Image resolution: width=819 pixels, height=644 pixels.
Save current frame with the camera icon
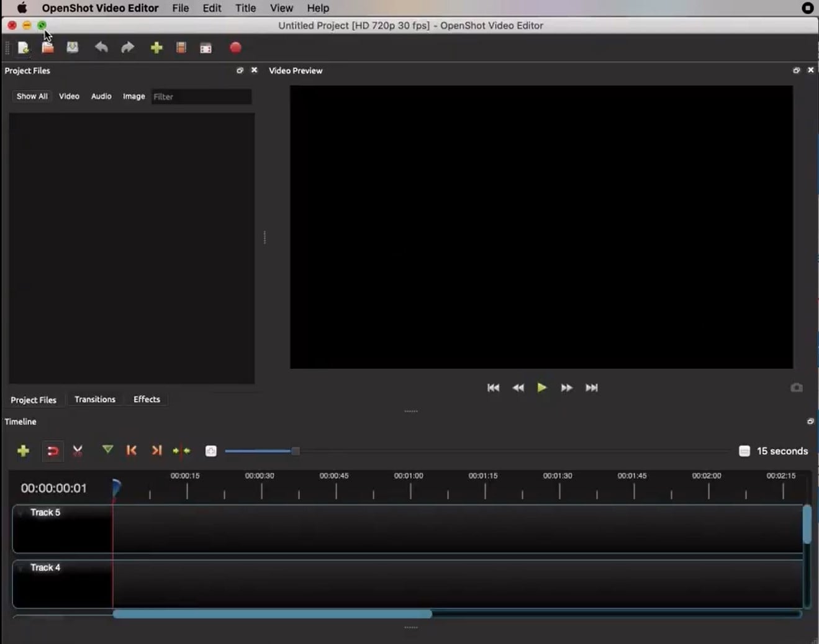[x=797, y=388]
